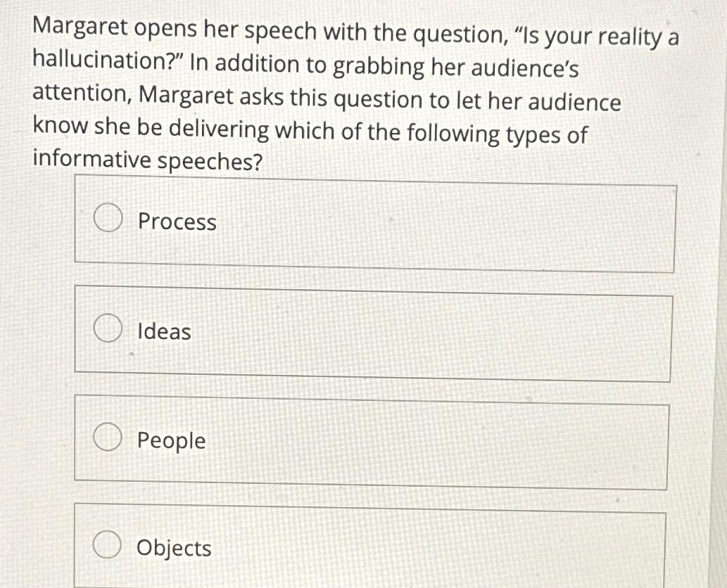Viewport: 727px width, 588px height.
Task: Click the Process option label
Action: point(176,223)
